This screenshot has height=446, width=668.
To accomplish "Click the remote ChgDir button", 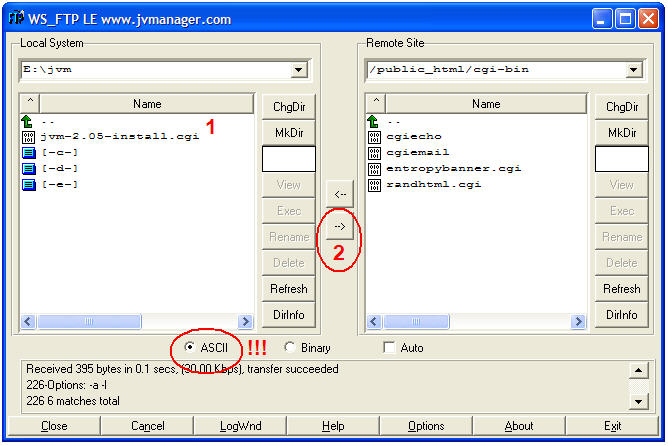I will [622, 106].
